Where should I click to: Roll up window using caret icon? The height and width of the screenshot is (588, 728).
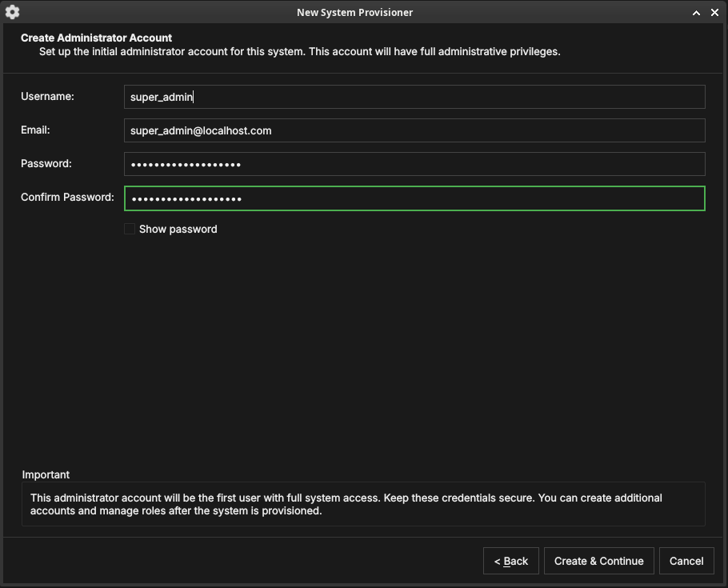point(696,13)
